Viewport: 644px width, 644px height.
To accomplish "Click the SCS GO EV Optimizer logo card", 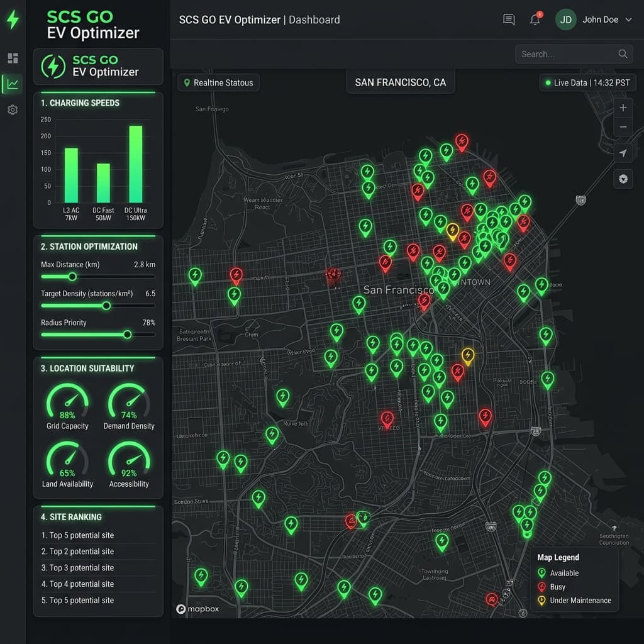I will pos(98,66).
